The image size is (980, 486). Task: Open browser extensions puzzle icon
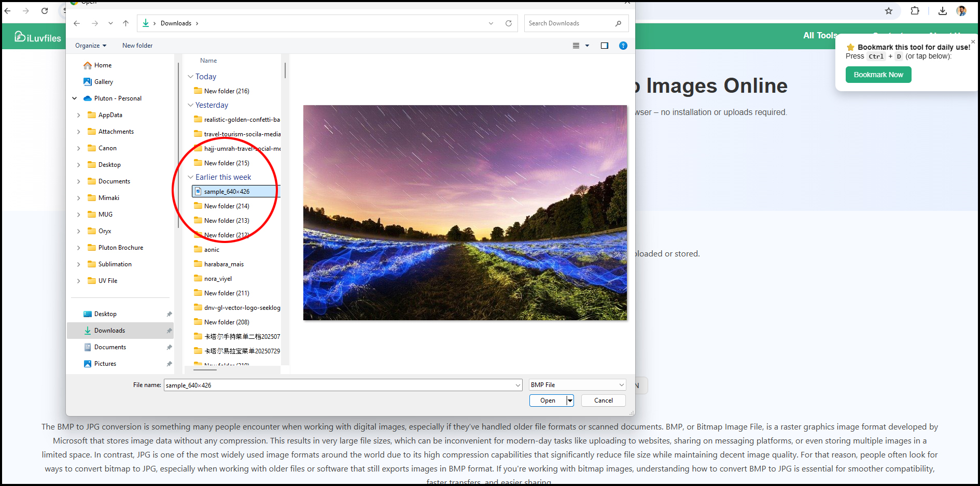[x=915, y=11]
